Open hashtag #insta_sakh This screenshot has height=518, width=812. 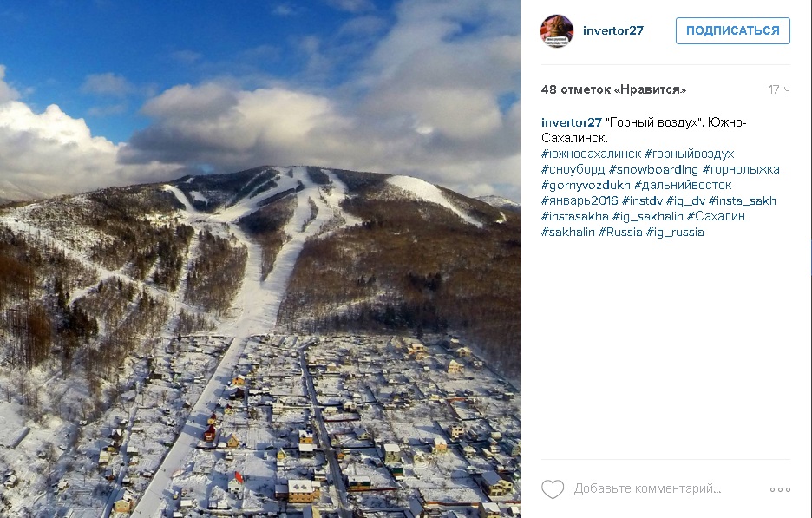[x=742, y=201]
